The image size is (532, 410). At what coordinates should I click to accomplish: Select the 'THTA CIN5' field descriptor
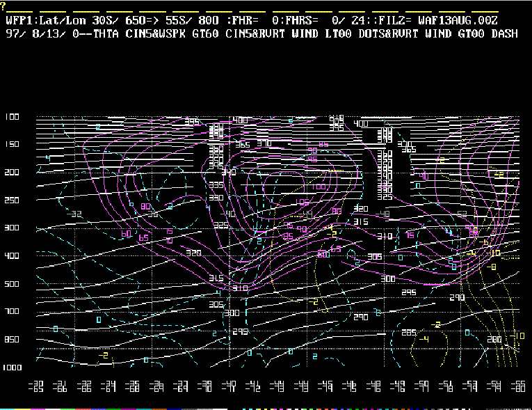122,33
